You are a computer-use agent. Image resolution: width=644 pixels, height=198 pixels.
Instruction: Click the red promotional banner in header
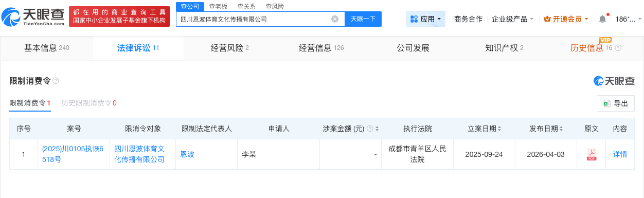click(119, 16)
